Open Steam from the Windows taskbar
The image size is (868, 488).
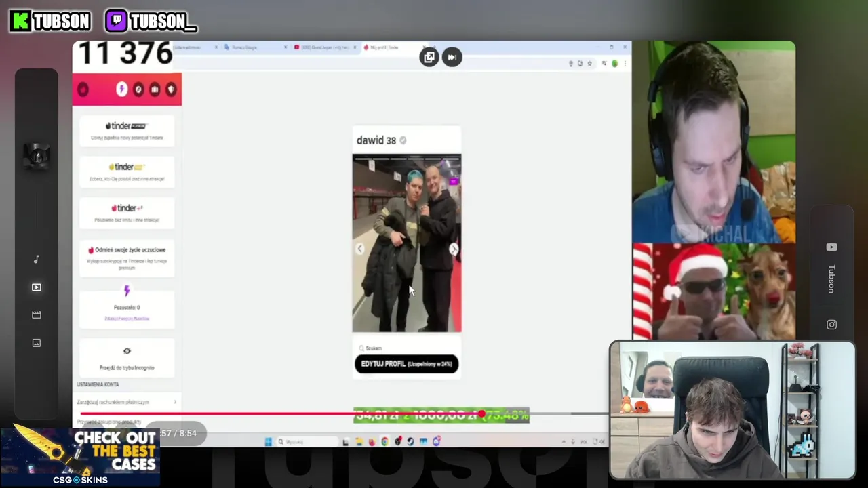(x=410, y=442)
